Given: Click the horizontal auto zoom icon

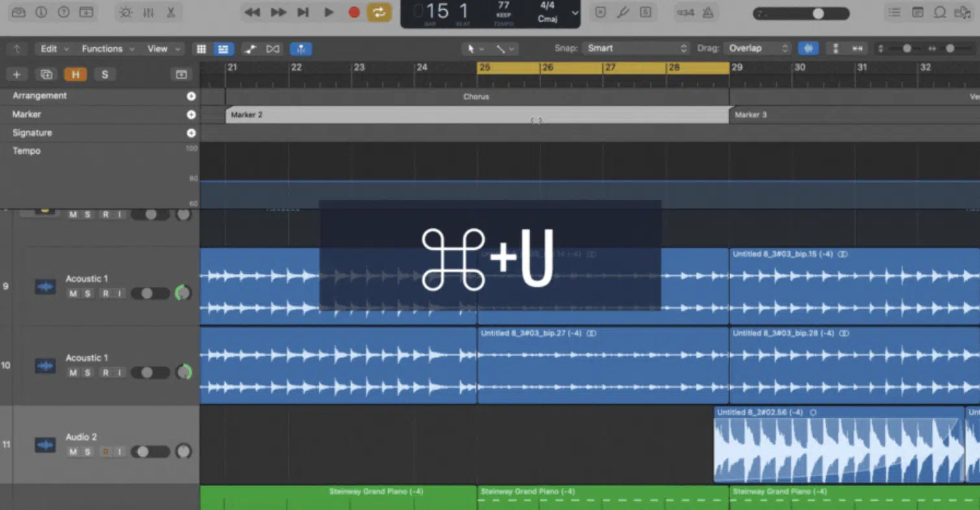Looking at the screenshot, I should (858, 48).
